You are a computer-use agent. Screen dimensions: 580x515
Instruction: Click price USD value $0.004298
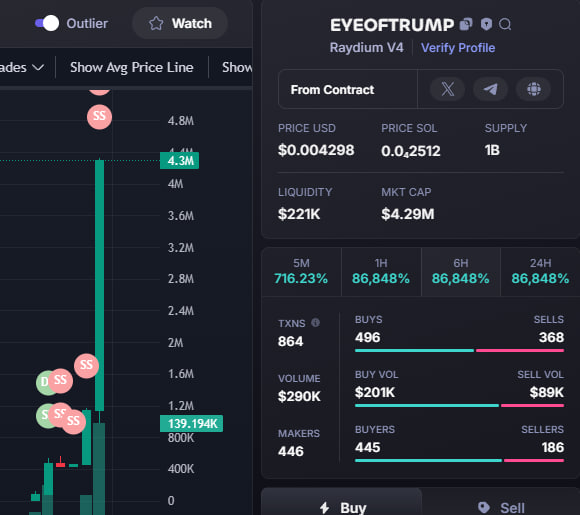coord(316,150)
